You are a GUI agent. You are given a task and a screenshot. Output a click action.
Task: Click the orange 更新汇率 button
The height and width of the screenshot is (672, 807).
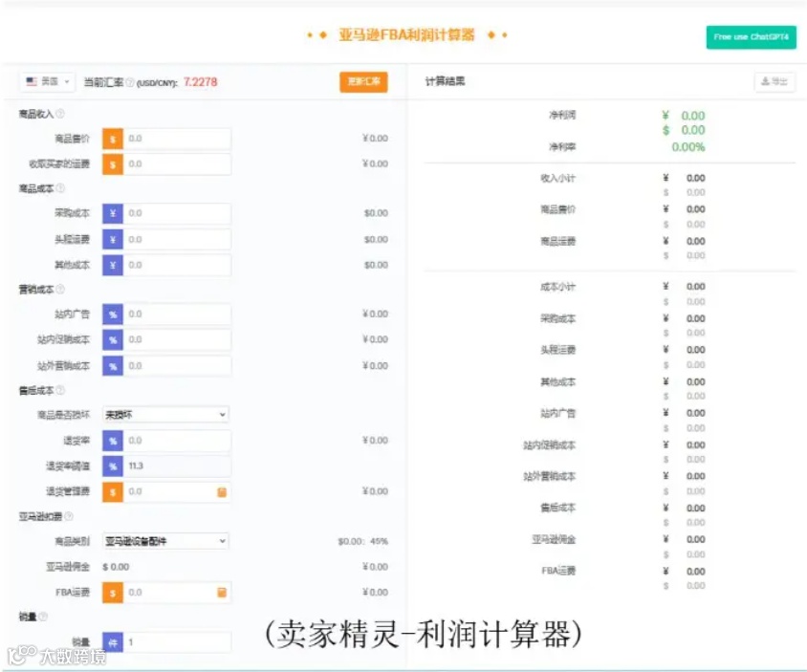pyautogui.click(x=363, y=82)
